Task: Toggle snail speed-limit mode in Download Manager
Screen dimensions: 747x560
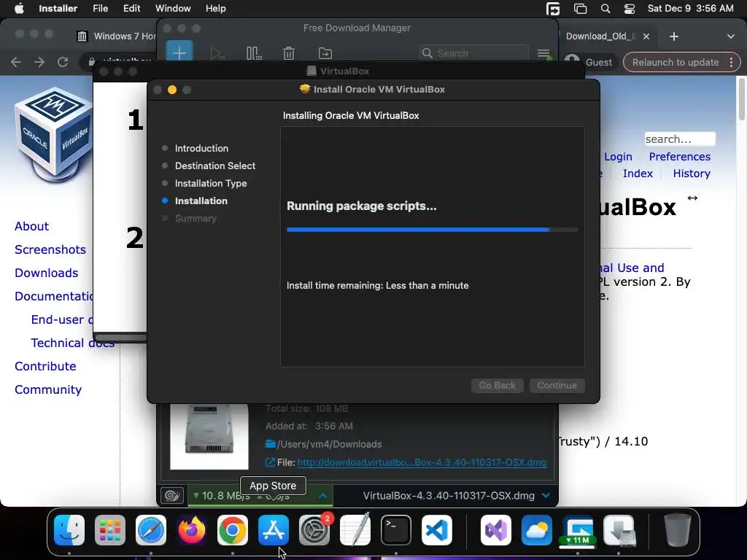Action: click(x=172, y=496)
